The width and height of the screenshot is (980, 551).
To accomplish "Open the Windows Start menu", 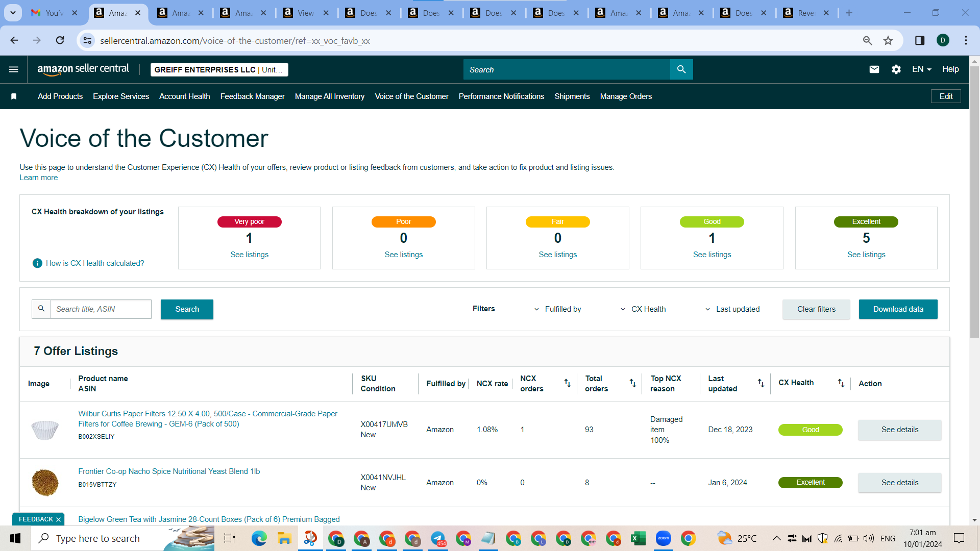I will click(x=15, y=538).
